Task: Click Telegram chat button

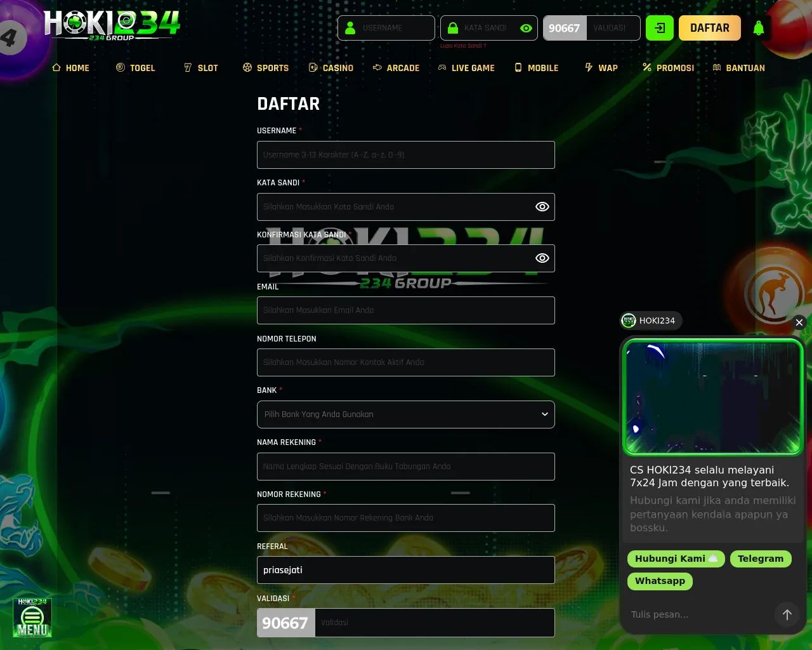Action: click(761, 559)
